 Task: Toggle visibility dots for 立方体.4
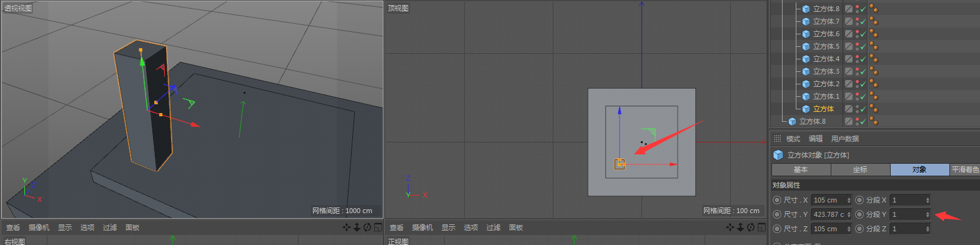point(857,59)
